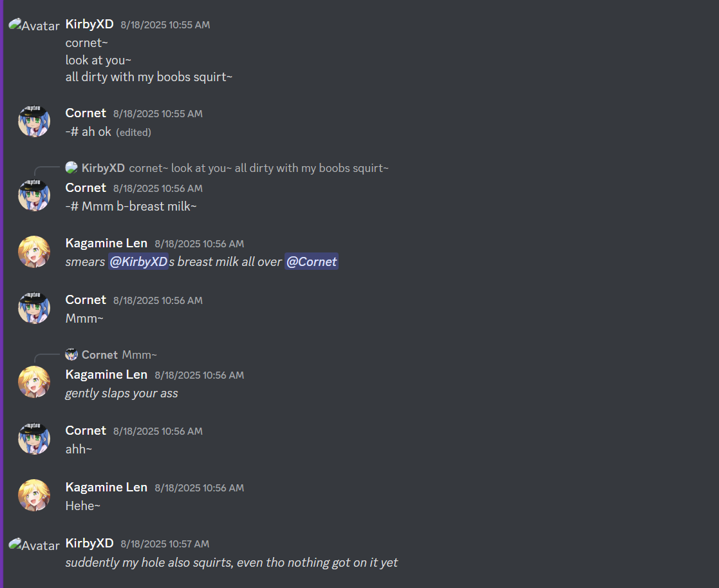Open Cornet's avatar beside the 'ahh~' message
This screenshot has height=588, width=719.
point(34,439)
